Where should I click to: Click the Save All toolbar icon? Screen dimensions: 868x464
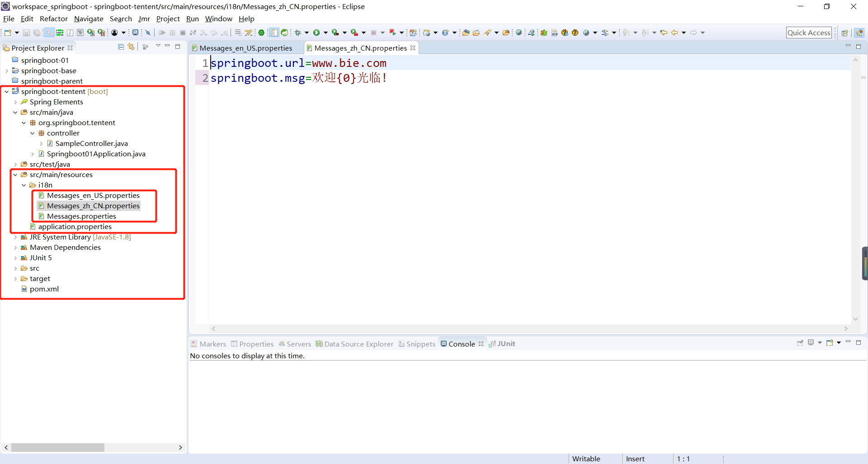(x=37, y=33)
